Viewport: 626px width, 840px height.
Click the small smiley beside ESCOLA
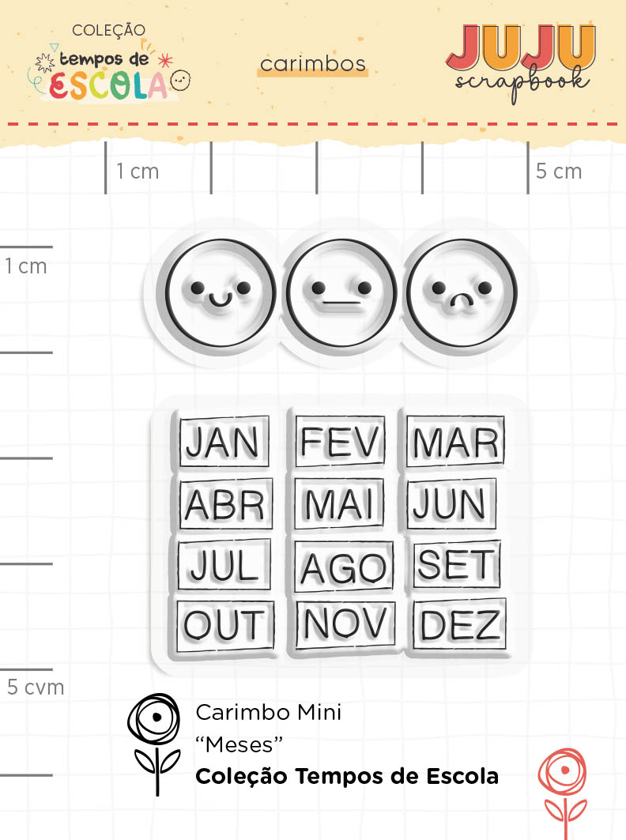181,80
